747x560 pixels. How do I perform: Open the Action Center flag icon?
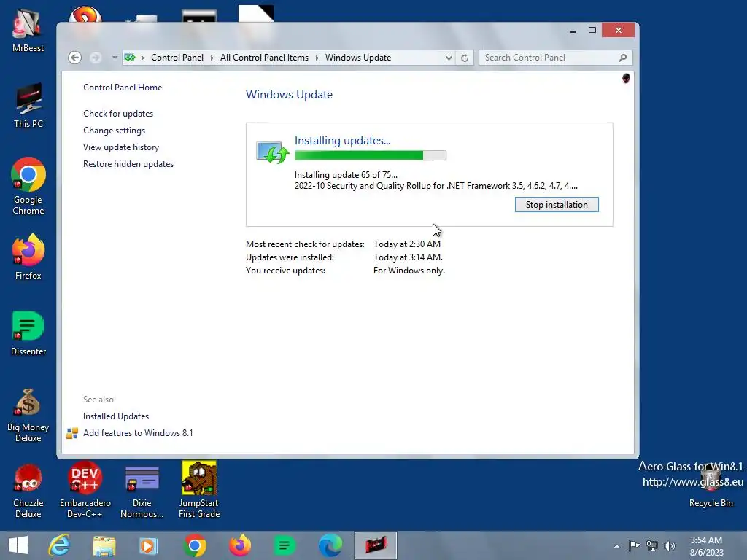coord(634,545)
